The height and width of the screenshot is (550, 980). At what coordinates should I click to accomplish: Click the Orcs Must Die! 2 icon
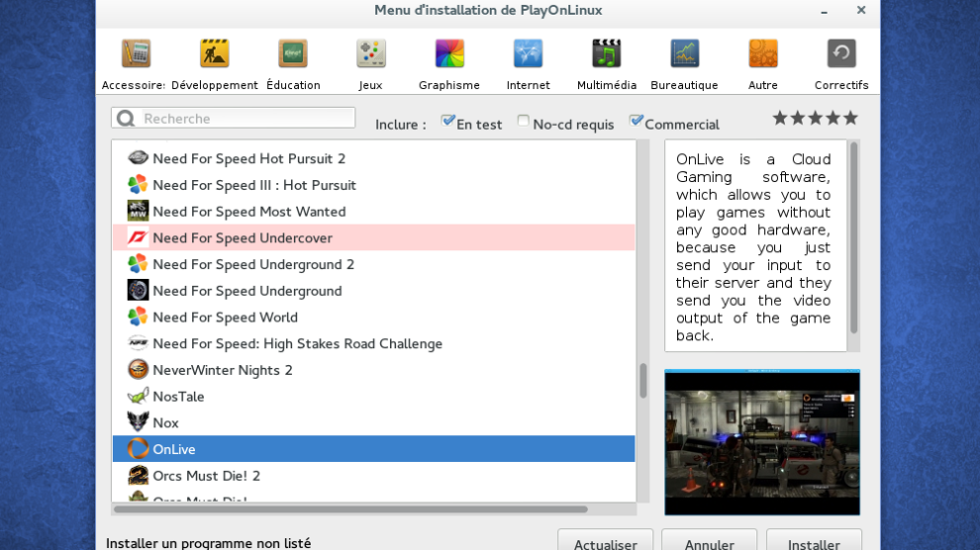(x=138, y=475)
